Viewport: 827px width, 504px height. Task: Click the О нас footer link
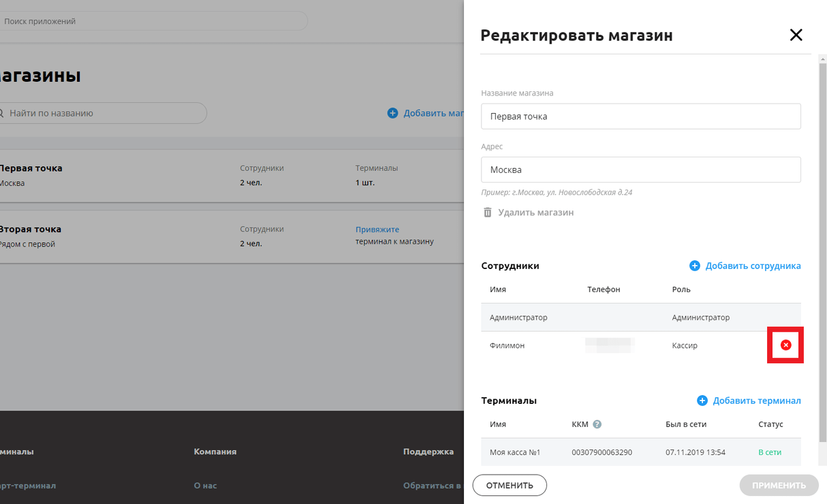tap(205, 486)
